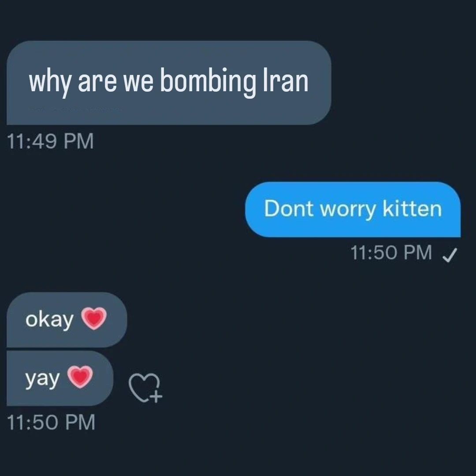Click the 11:50 PM timestamp under the blue bubble
The image size is (476, 476).
[x=391, y=253]
